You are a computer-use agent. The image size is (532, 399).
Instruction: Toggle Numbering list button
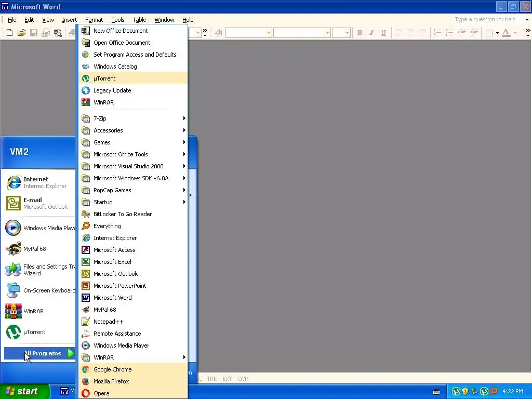point(437,33)
